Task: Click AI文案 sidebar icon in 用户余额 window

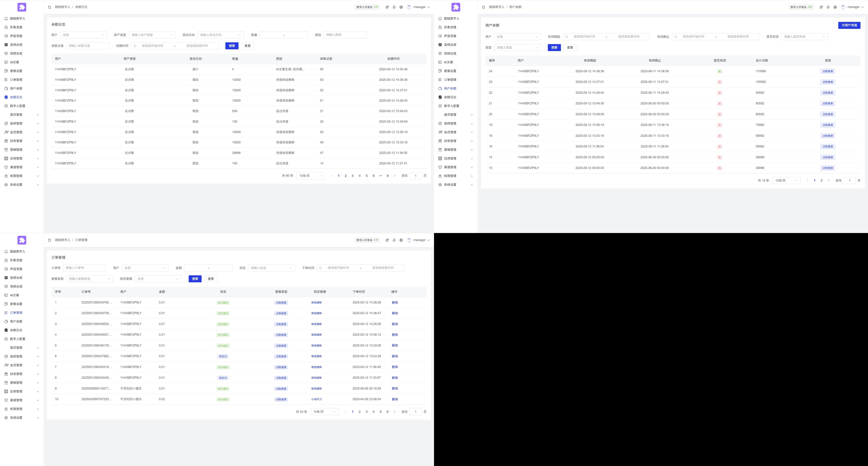Action: pyautogui.click(x=440, y=62)
